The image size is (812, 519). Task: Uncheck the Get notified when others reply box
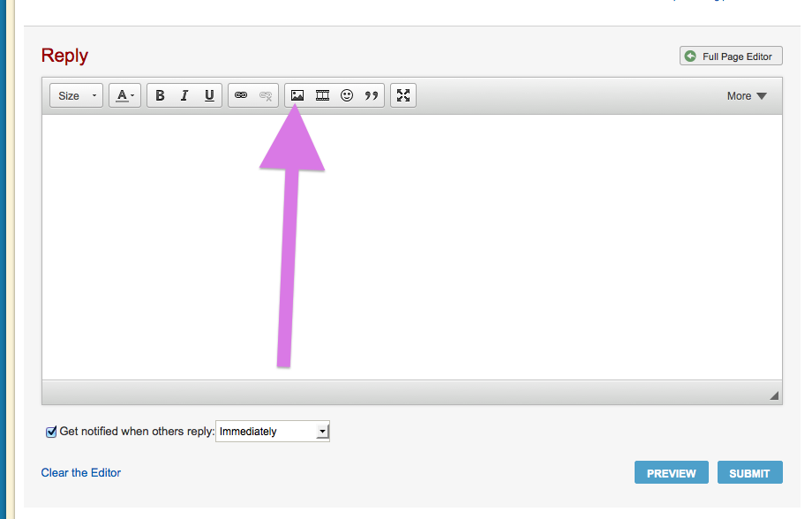click(51, 432)
